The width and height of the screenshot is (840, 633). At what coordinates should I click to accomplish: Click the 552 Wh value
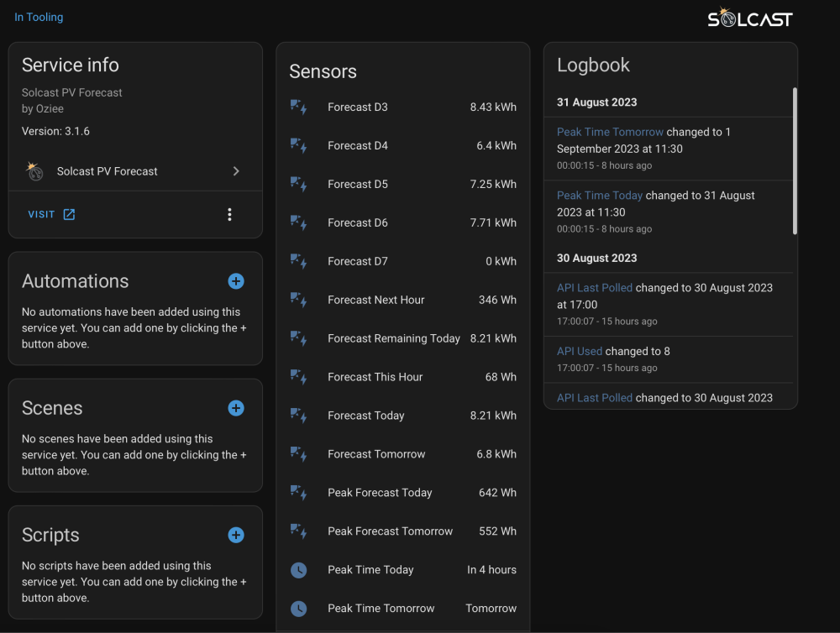pos(497,531)
